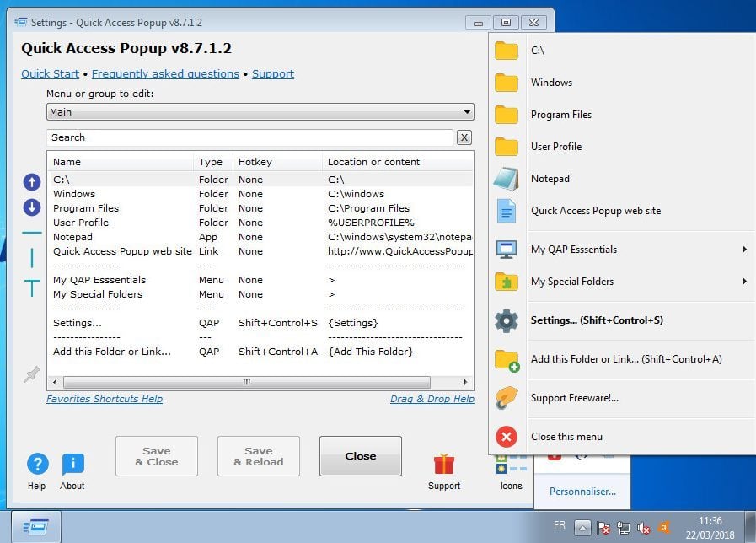
Task: Click the pin icon beside favorites list
Action: 32,374
